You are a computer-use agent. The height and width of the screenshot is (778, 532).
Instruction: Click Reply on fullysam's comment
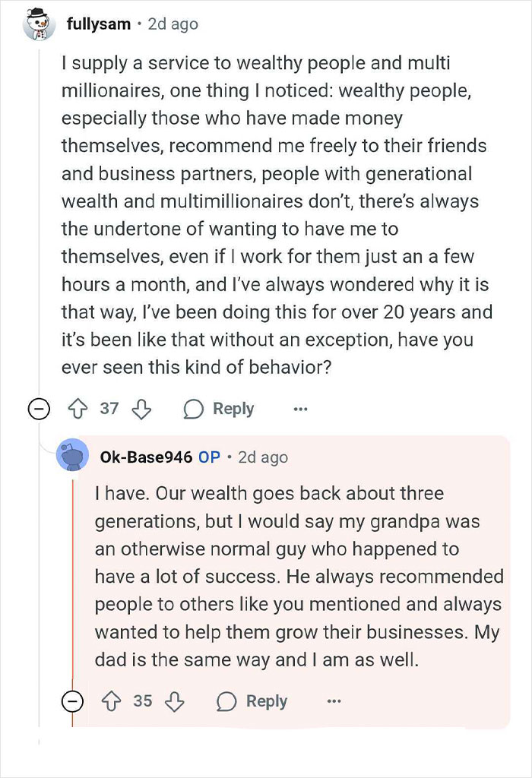coord(233,409)
